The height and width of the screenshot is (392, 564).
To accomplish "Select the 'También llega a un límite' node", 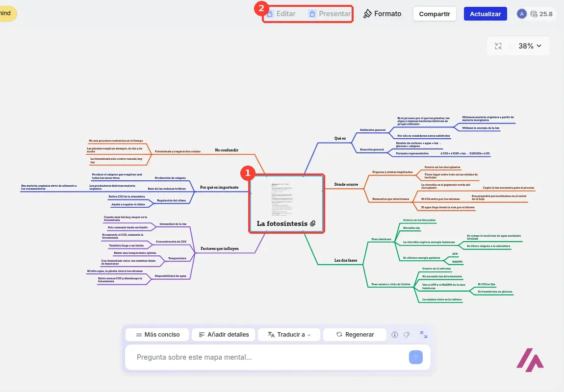I will click(x=126, y=246).
